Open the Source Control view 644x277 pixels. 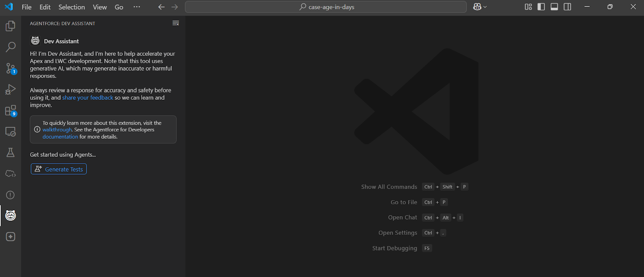(10, 68)
